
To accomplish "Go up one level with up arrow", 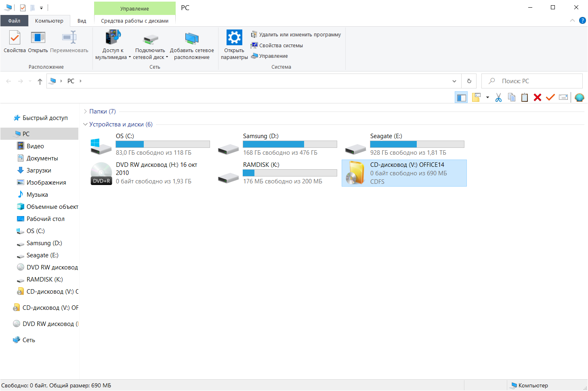I will [40, 81].
